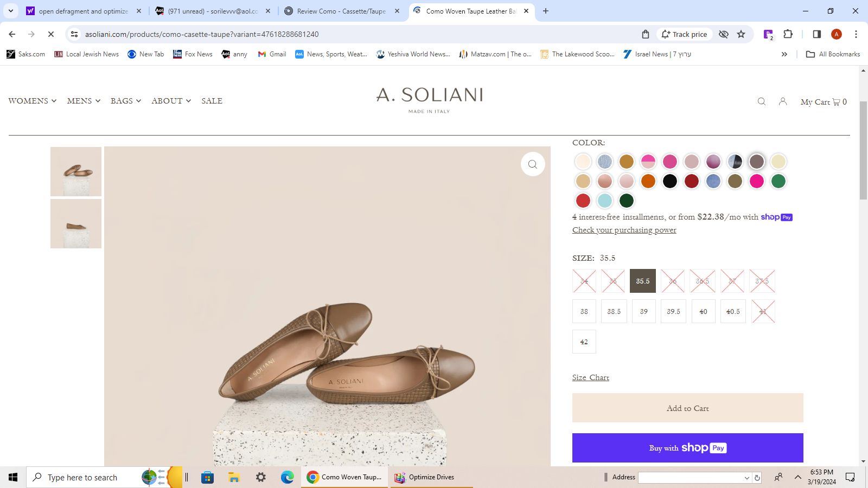Click the Add to Cart button
The height and width of the screenshot is (488, 868).
pos(687,408)
